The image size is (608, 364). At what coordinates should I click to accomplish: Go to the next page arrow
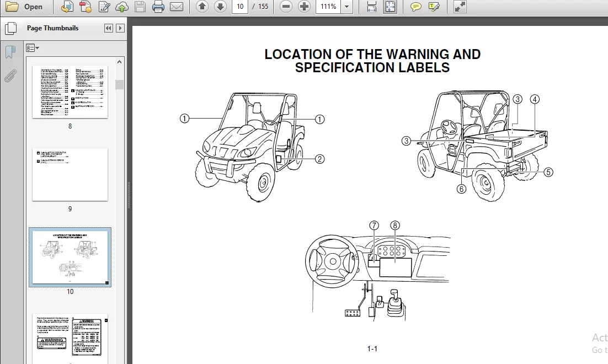(220, 7)
